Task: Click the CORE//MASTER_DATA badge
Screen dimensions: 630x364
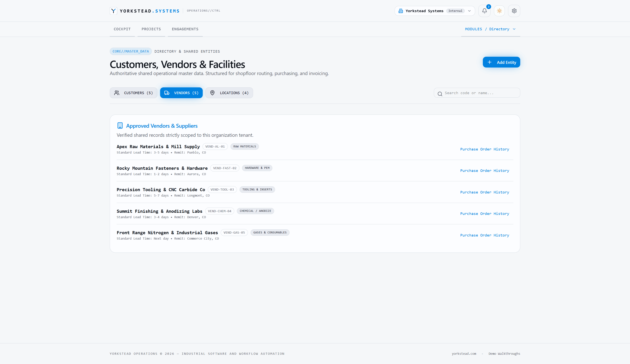Action: (x=131, y=51)
